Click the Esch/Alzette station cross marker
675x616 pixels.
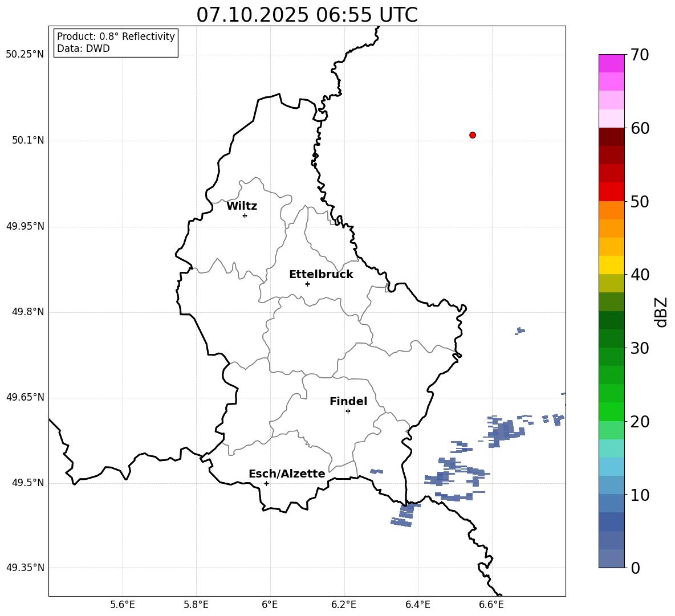pyautogui.click(x=266, y=483)
